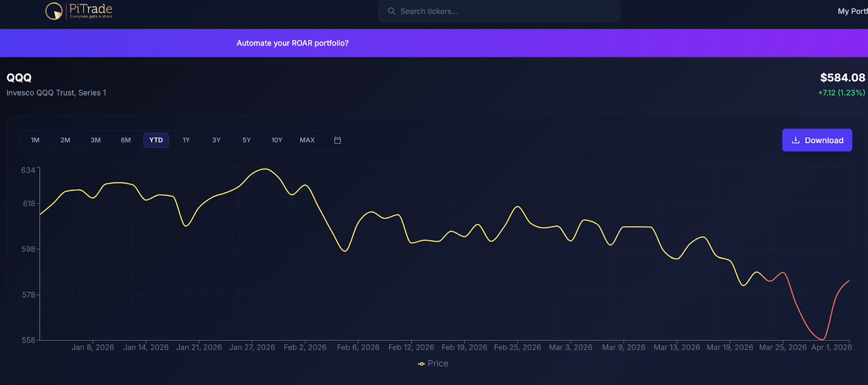Choose the 1Y time range

[186, 140]
